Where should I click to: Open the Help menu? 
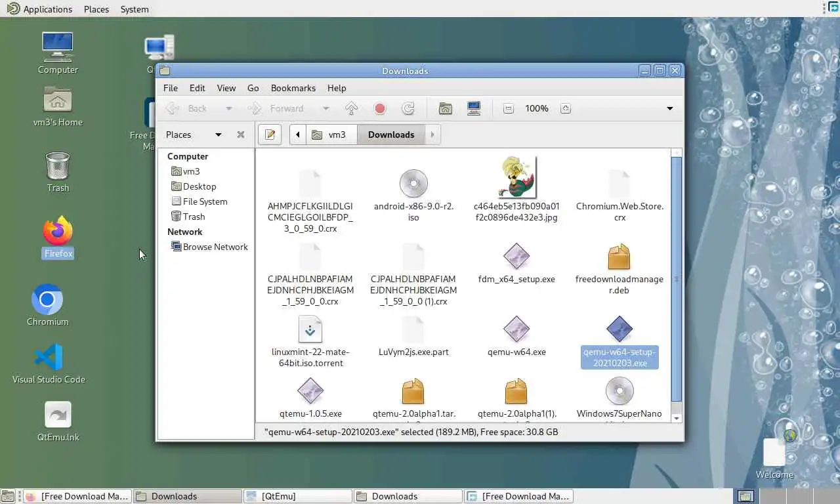pos(337,88)
